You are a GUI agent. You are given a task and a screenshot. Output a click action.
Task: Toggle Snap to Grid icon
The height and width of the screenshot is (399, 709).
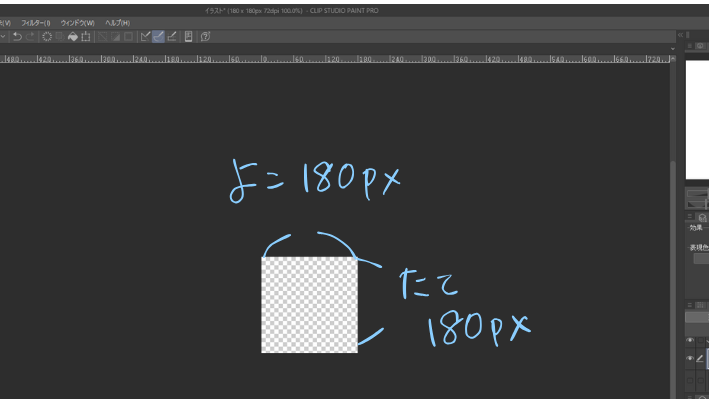[x=171, y=37]
